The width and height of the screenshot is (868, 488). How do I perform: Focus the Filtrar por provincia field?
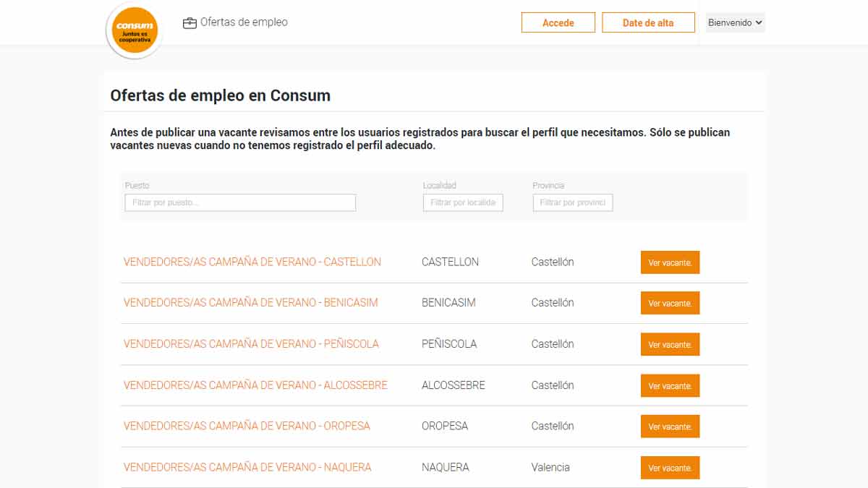pos(573,202)
